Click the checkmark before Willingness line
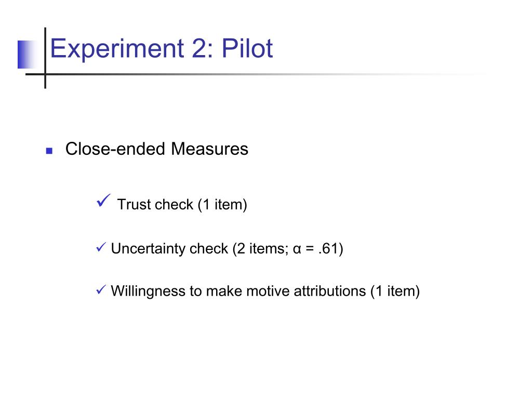The width and height of the screenshot is (532, 399). coord(101,289)
